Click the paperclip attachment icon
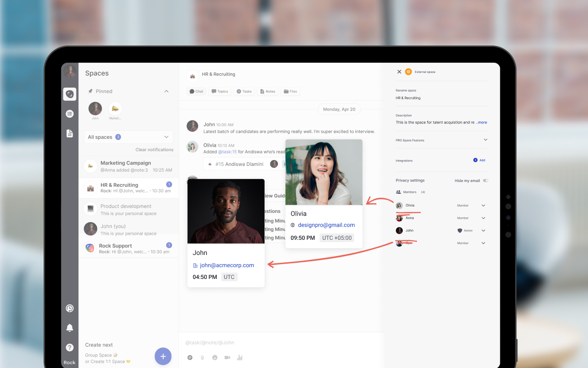Viewport: 588px width, 368px height. 202,357
